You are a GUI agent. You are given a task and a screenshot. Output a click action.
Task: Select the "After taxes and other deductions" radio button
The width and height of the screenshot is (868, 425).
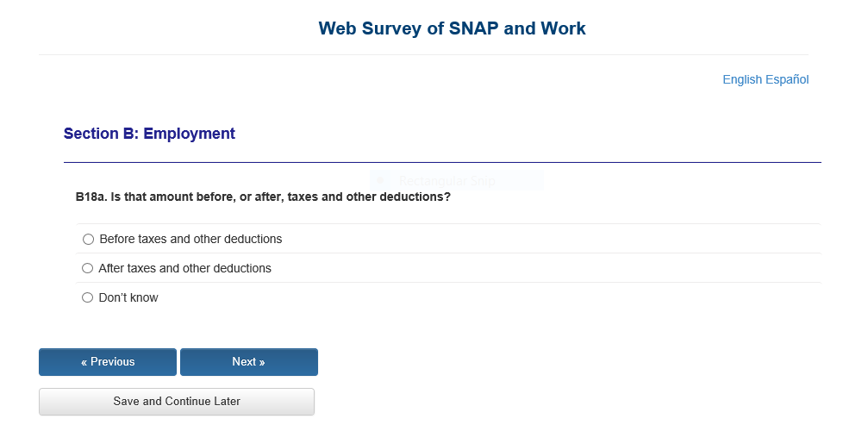[x=87, y=268]
